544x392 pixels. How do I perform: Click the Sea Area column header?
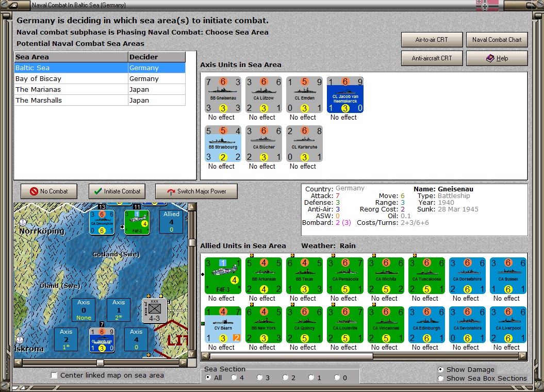tap(71, 57)
